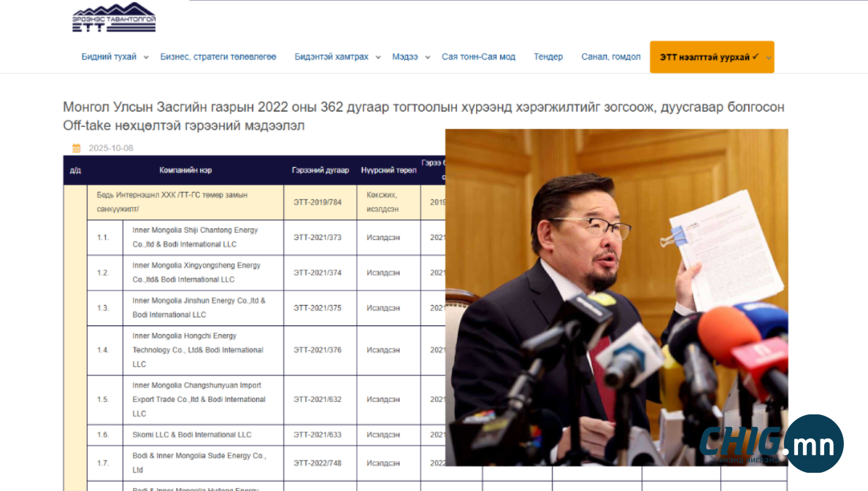868x491 pixels.
Task: Click the ETT Erdenes Tavantolgoi logo
Action: 113,18
